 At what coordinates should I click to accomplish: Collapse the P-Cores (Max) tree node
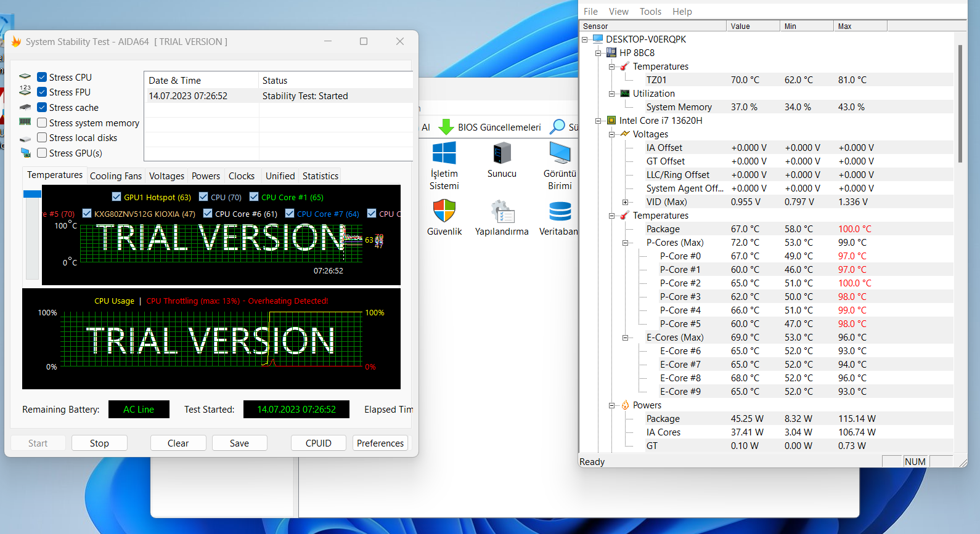(625, 243)
